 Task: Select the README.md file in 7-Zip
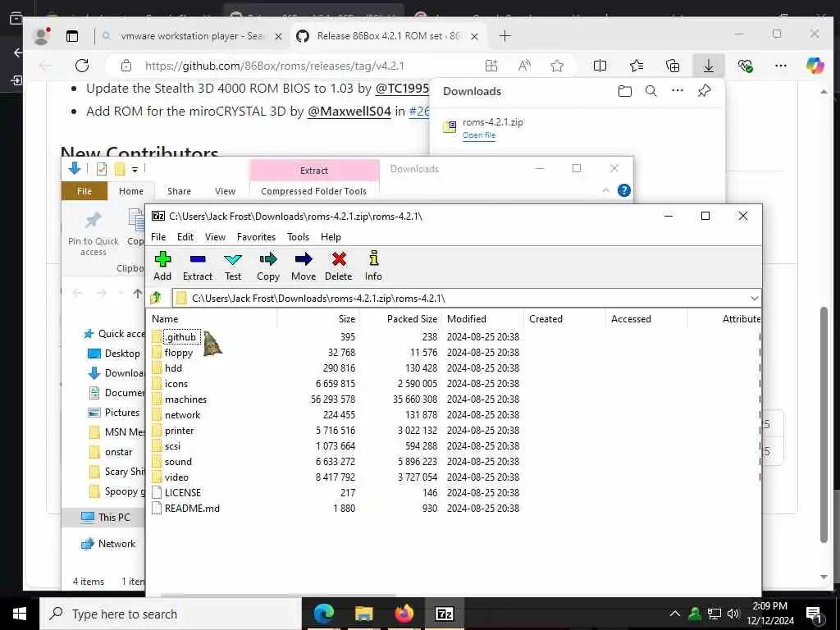point(192,509)
